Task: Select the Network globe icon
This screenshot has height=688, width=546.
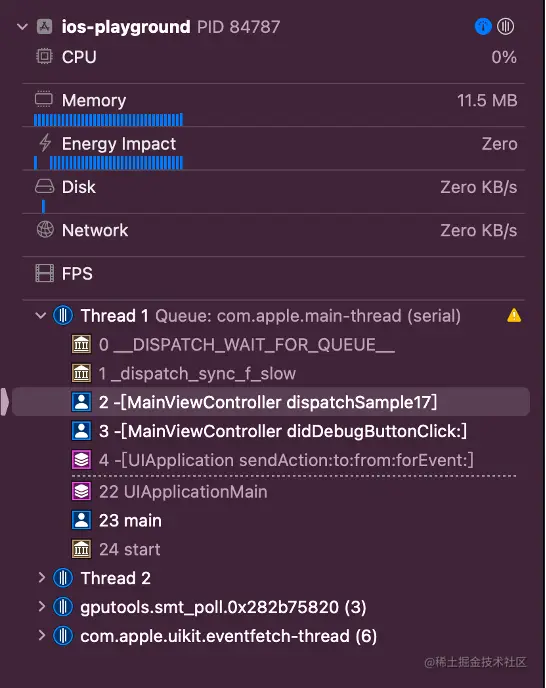Action: coord(45,229)
